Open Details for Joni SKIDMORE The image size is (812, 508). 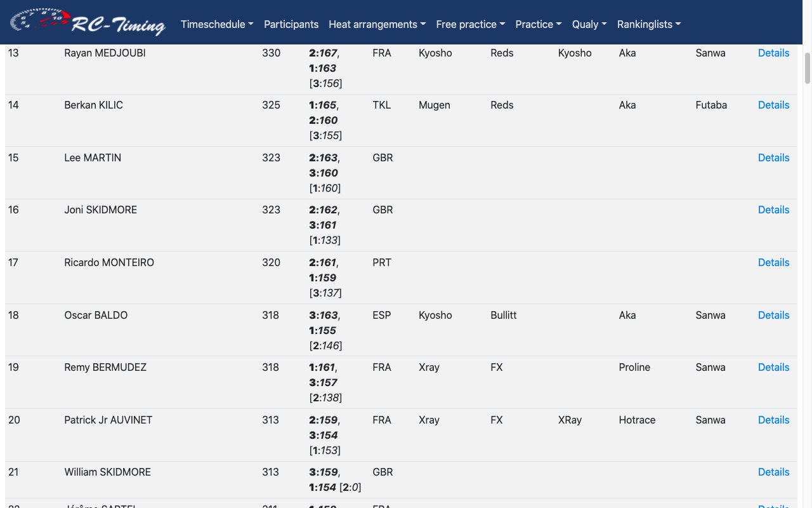(773, 210)
